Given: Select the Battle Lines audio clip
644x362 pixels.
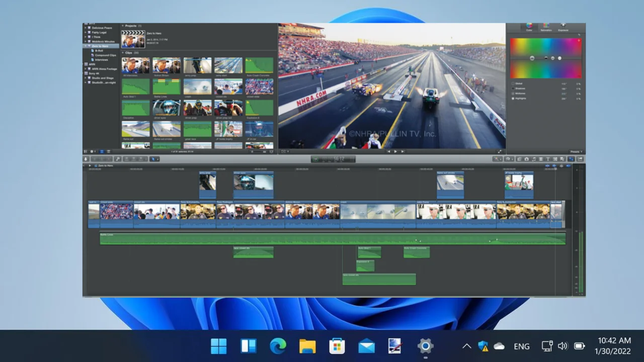Looking at the screenshot, I should point(167,86).
